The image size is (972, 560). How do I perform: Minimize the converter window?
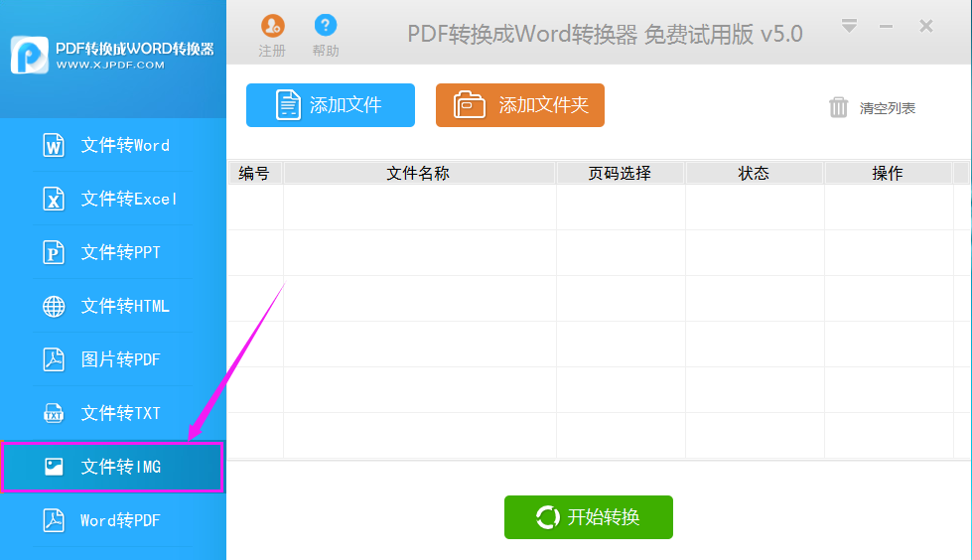[x=886, y=27]
